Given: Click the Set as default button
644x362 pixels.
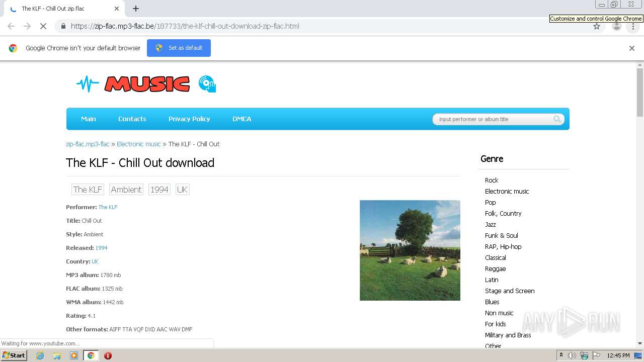Looking at the screenshot, I should pyautogui.click(x=179, y=48).
